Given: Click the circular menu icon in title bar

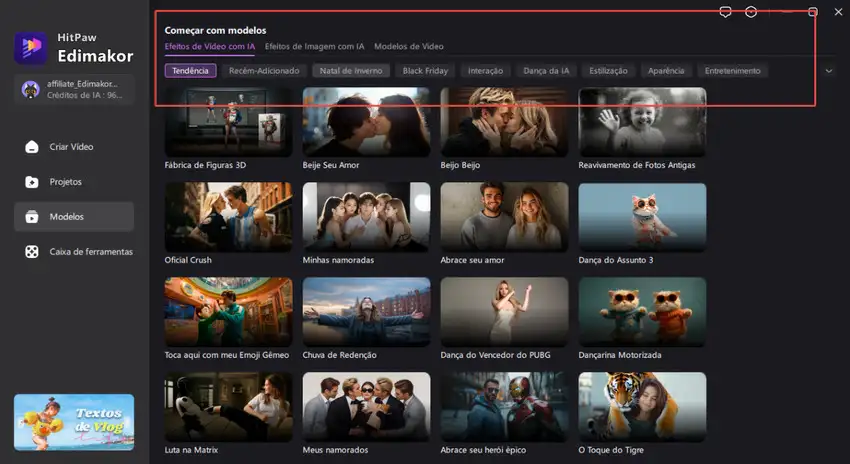Looking at the screenshot, I should (751, 12).
